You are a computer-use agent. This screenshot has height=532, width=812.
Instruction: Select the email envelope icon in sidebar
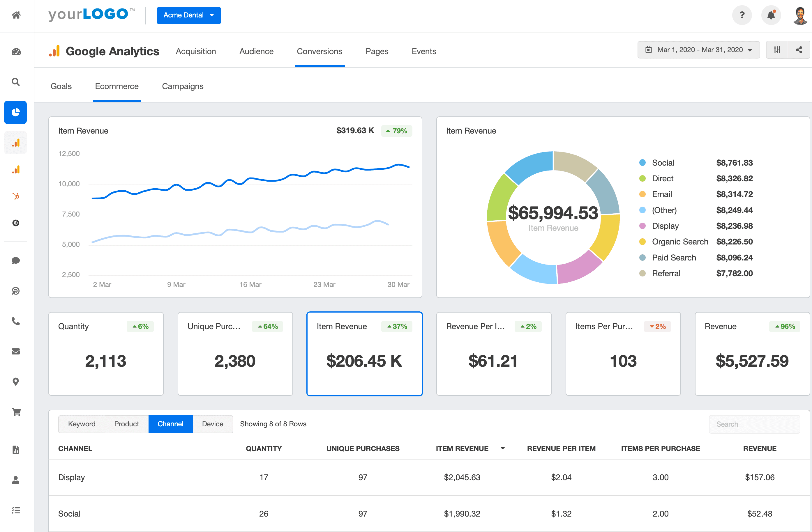point(16,352)
